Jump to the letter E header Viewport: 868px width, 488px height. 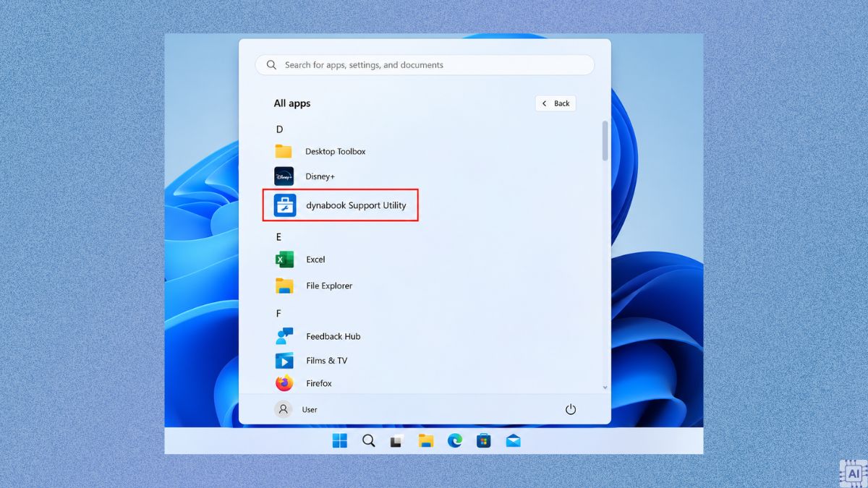pyautogui.click(x=278, y=237)
